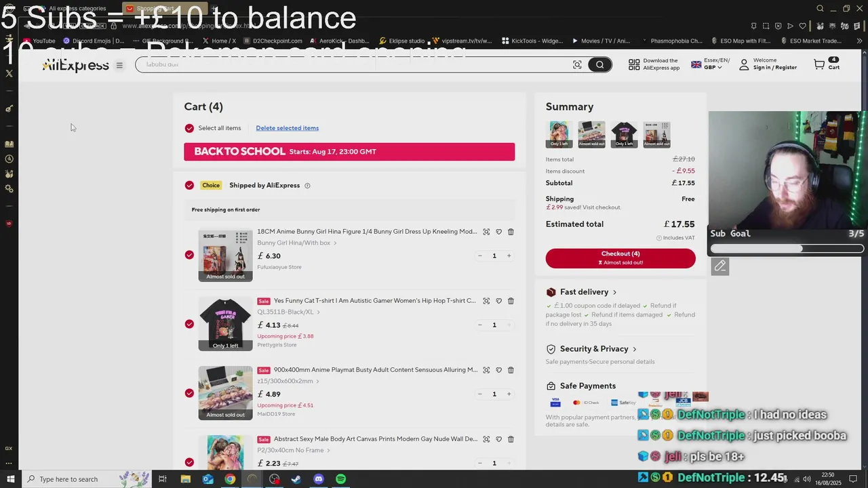Delete the Canvas Prints item from cart
This screenshot has width=868, height=488.
[511, 439]
